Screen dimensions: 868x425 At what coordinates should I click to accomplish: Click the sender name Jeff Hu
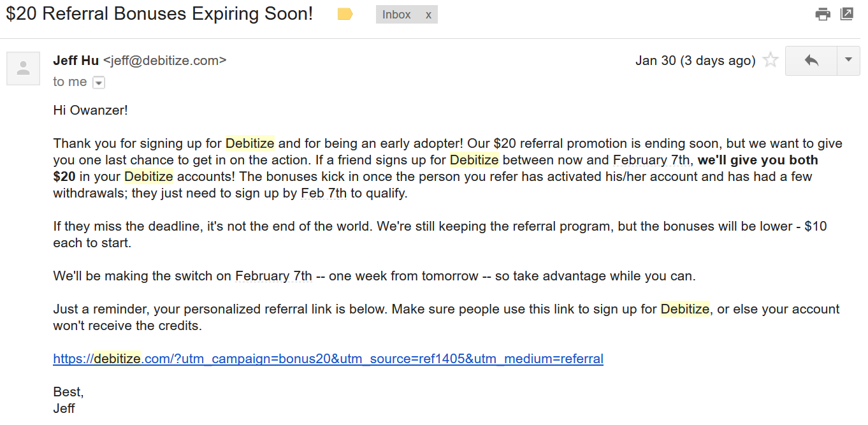(76, 61)
